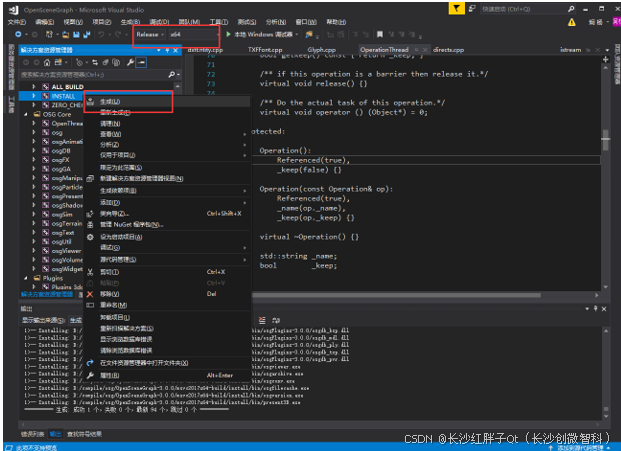This screenshot has width=621, height=451.
Task: Click the green Start debugging arrow
Action: tap(228, 35)
